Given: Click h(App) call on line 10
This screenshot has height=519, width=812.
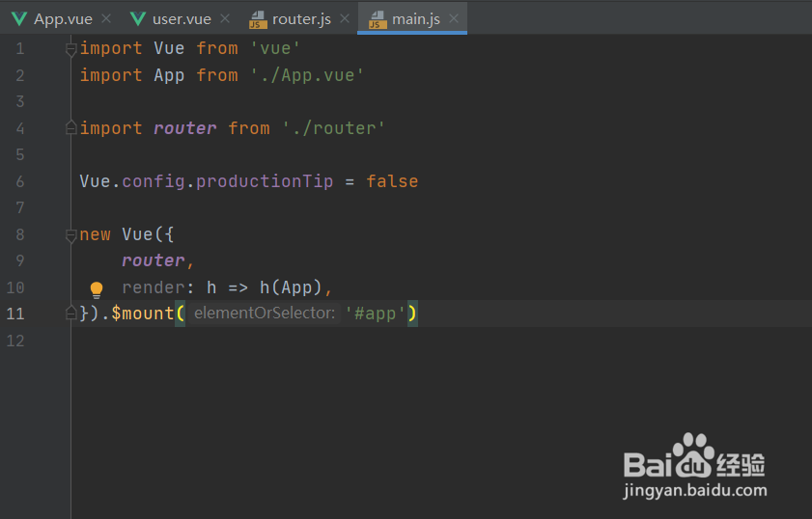Looking at the screenshot, I should (x=291, y=287).
